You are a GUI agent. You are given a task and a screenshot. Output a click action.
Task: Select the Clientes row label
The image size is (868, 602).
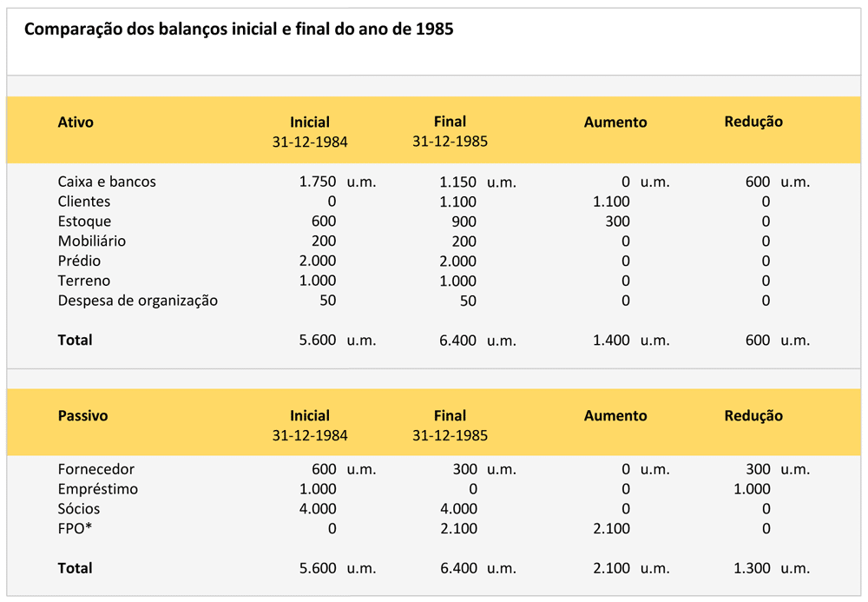(x=84, y=202)
